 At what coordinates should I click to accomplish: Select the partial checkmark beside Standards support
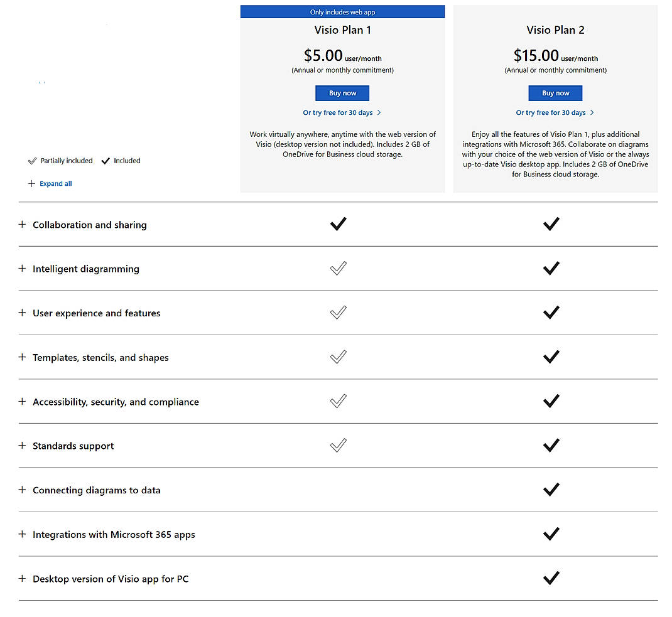[x=338, y=445]
